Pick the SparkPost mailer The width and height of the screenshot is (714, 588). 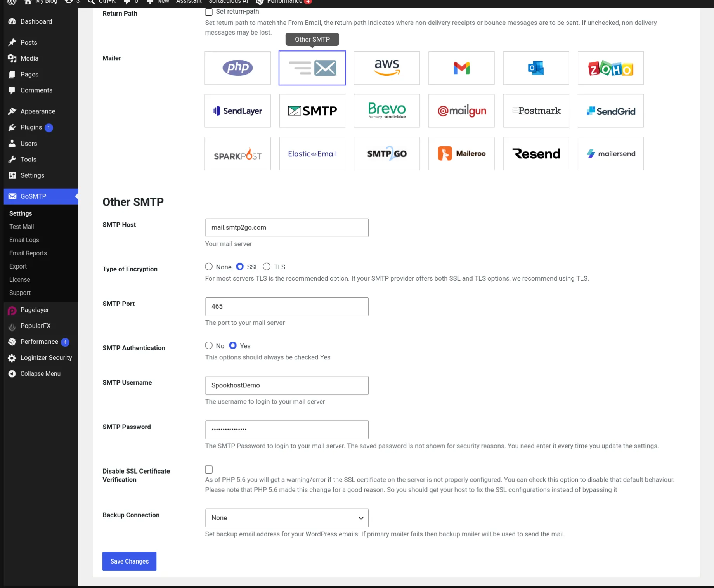[237, 153]
